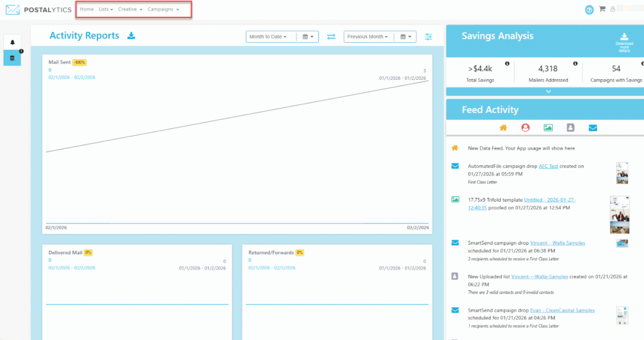Filter feed by home icon

pyautogui.click(x=503, y=128)
